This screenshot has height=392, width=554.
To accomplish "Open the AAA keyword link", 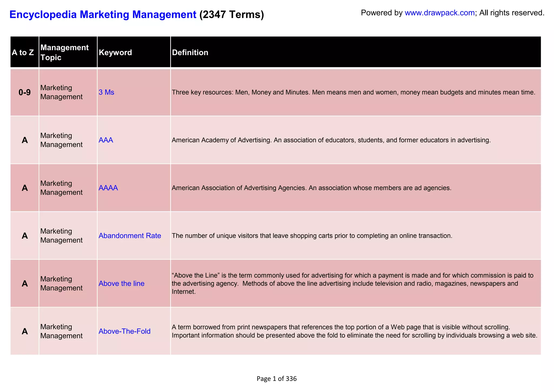I will [x=106, y=140].
